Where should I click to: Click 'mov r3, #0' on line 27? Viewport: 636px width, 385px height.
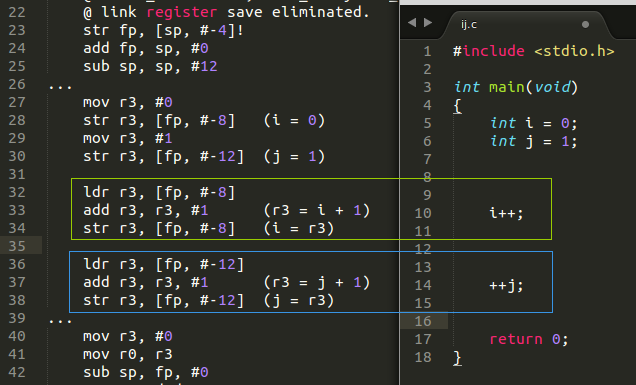point(128,102)
